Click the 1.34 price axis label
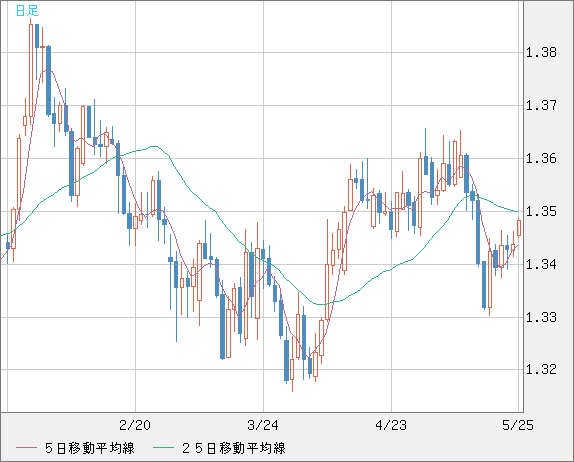 click(541, 264)
